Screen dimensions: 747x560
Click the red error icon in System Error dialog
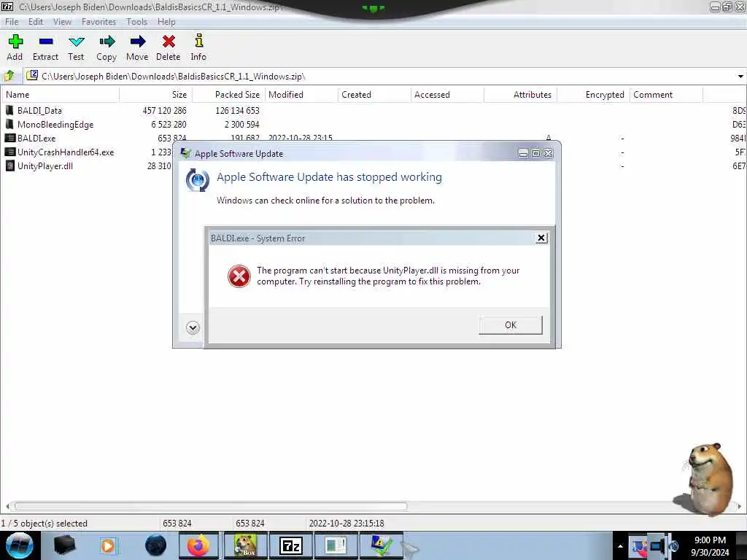239,276
